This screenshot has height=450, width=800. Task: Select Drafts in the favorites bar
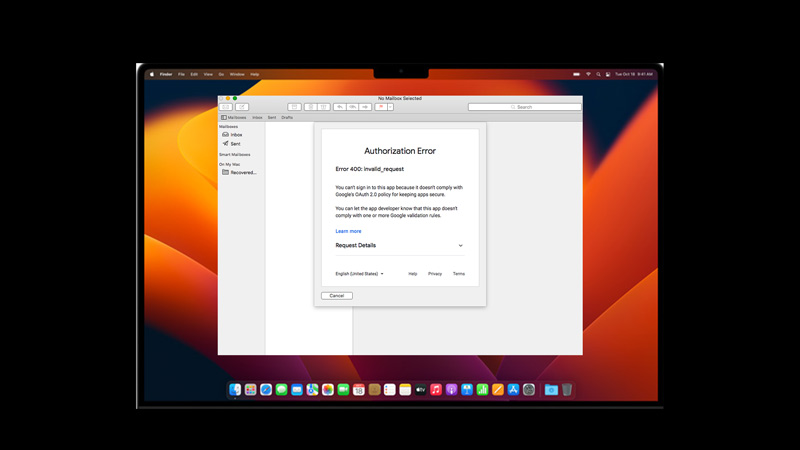click(x=287, y=117)
